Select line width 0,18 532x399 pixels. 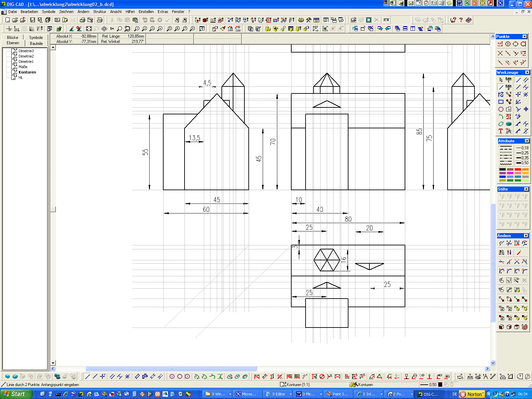point(522,148)
